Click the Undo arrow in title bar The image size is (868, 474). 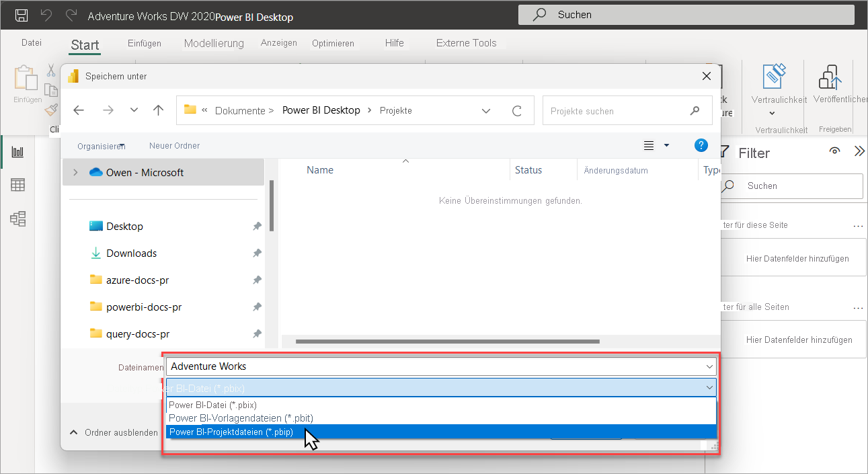pos(46,14)
